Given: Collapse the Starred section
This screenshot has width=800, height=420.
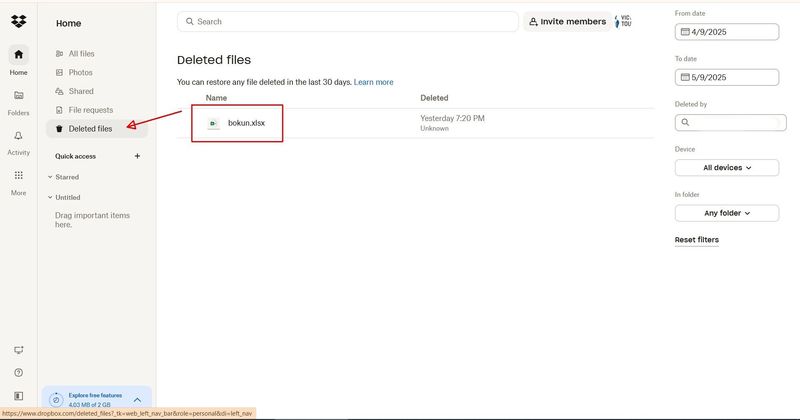Looking at the screenshot, I should pos(50,177).
